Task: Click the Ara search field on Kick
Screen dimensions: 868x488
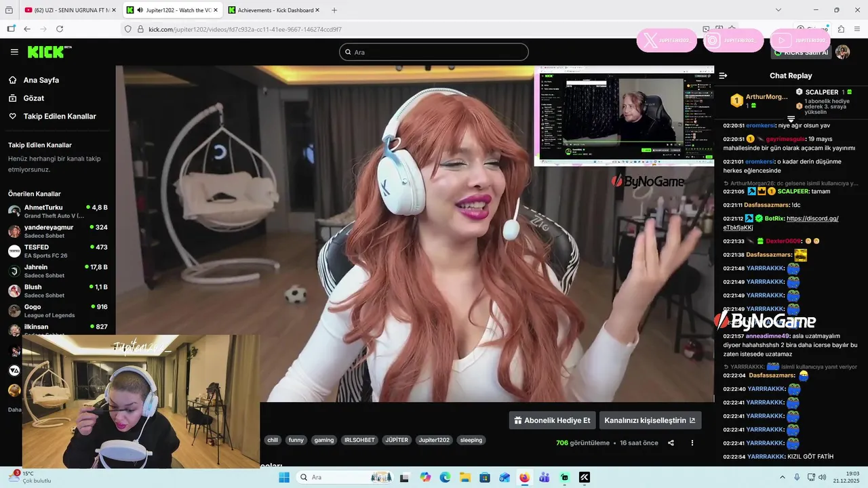Action: [x=434, y=52]
